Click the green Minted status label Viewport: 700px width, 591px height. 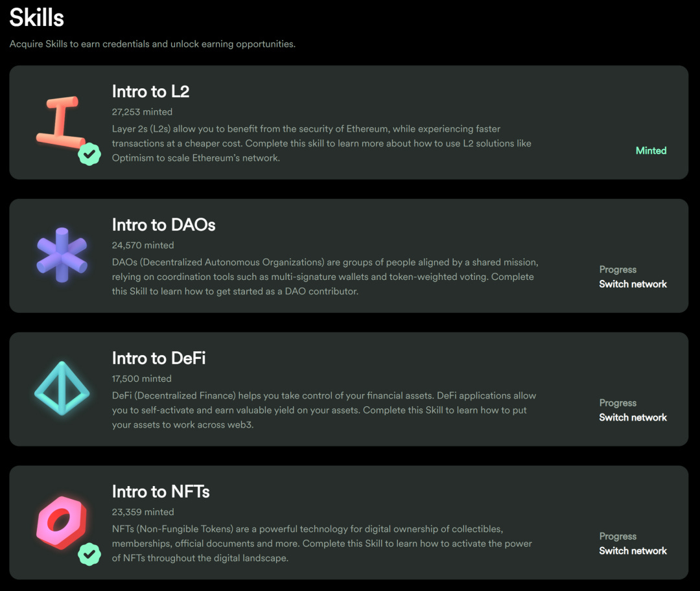pos(651,151)
